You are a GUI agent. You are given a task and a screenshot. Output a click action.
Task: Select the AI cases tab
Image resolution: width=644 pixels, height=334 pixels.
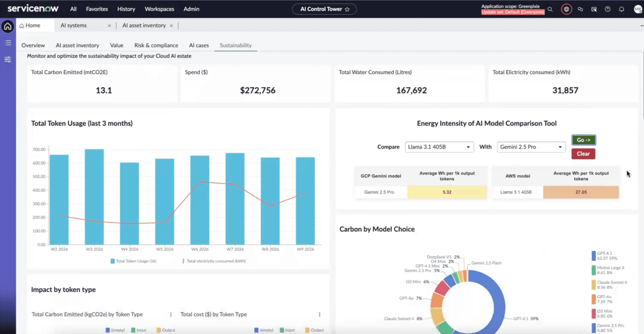[199, 45]
